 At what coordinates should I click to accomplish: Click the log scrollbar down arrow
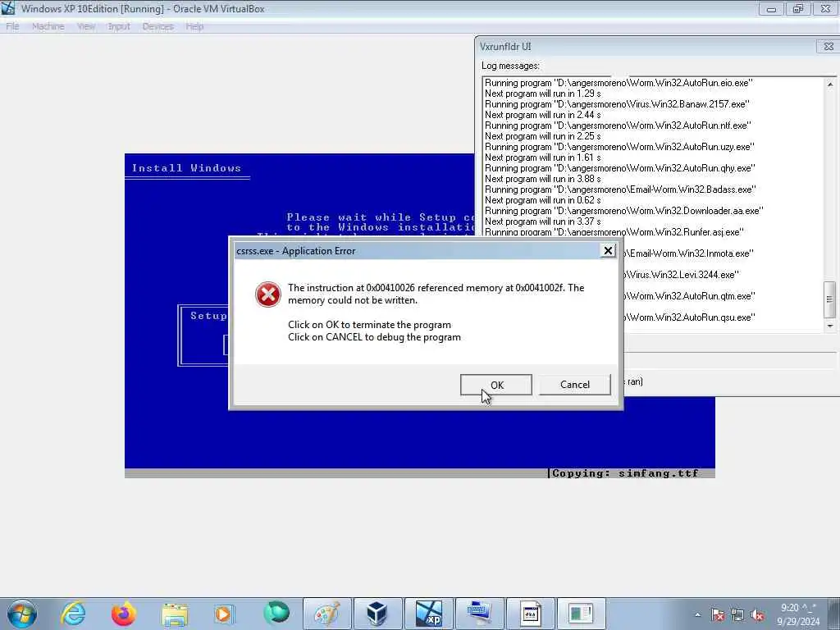830,326
